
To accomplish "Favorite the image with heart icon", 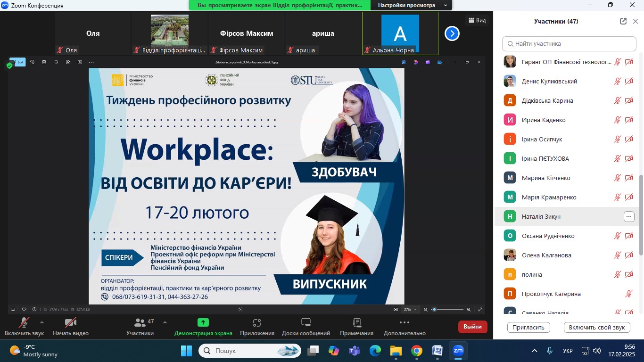I will (x=24, y=310).
